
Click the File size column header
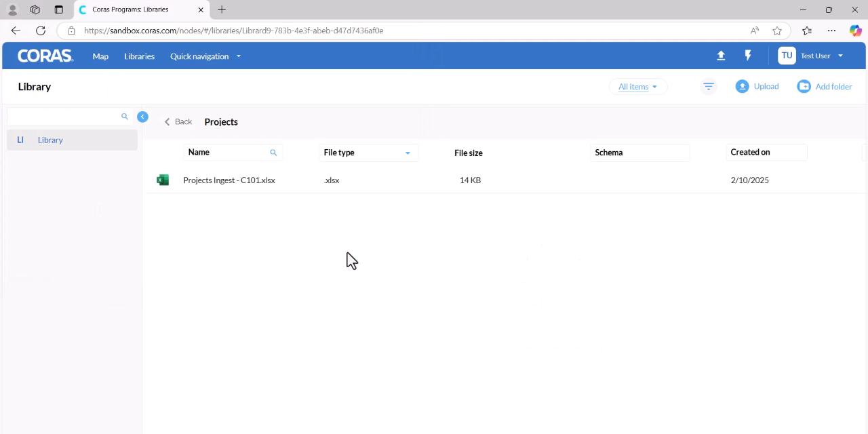(x=469, y=153)
